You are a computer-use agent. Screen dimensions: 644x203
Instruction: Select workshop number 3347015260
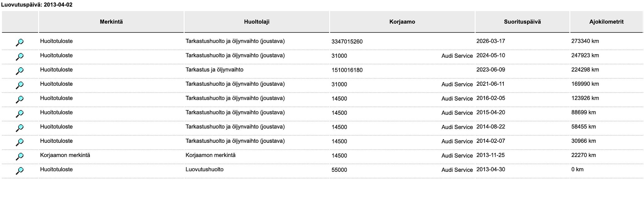coord(347,42)
